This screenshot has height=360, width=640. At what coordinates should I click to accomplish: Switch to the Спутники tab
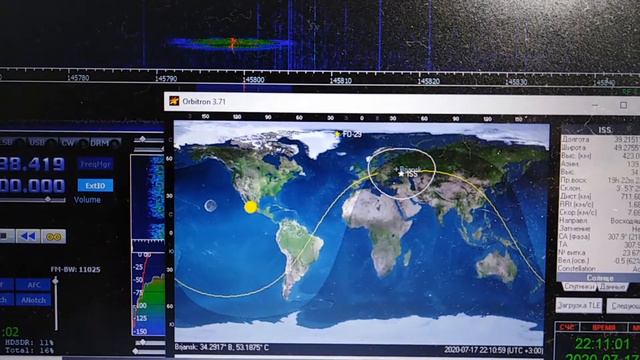pyautogui.click(x=579, y=287)
